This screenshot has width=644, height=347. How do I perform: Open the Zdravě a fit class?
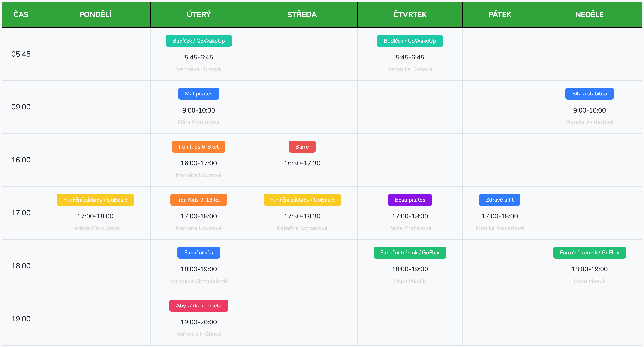(499, 200)
